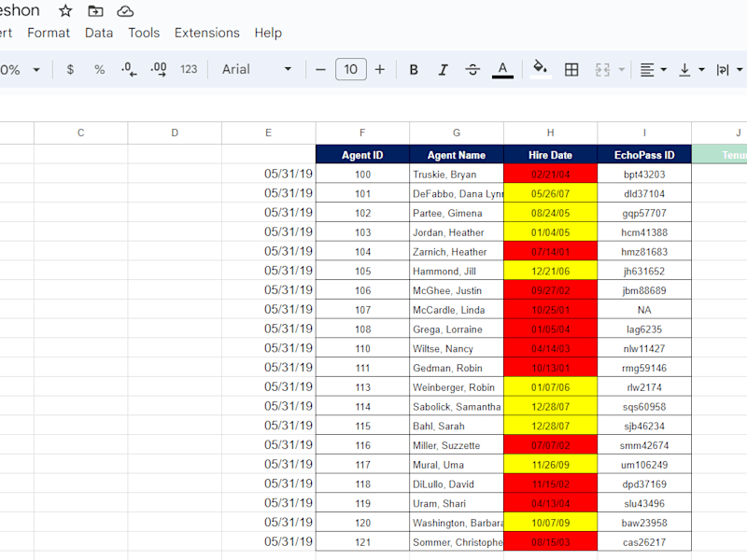Open horizontal align dropdown
Image resolution: width=747 pixels, height=560 pixels.
click(x=653, y=70)
